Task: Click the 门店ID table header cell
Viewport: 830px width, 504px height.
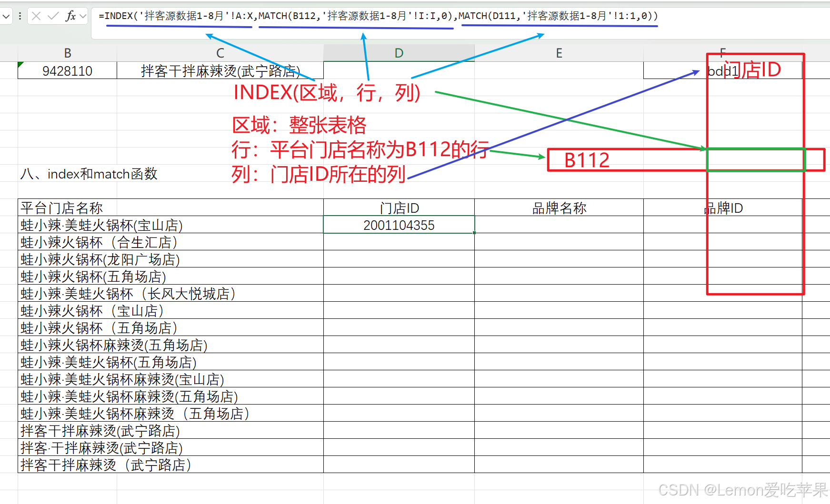Action: point(399,208)
